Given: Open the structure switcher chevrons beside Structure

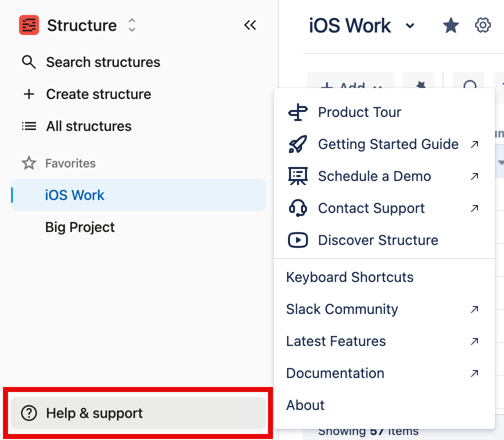Looking at the screenshot, I should [131, 24].
